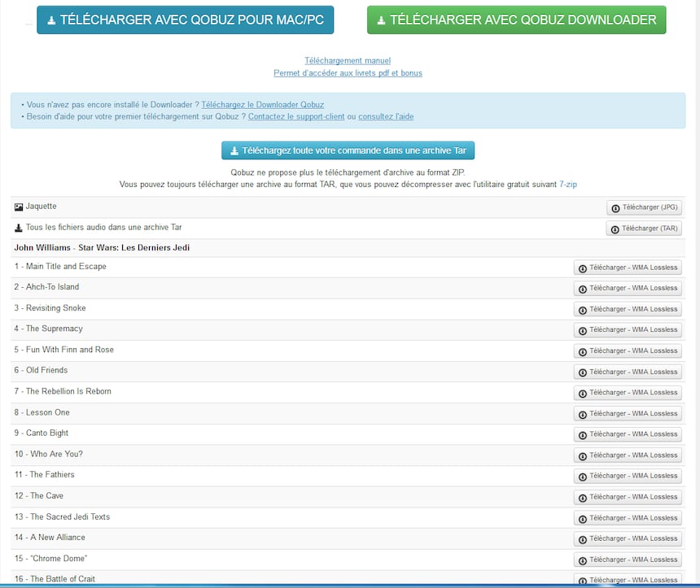Click Télécharger avec Qobuz Downloader green button
This screenshot has height=588, width=700.
517,20
